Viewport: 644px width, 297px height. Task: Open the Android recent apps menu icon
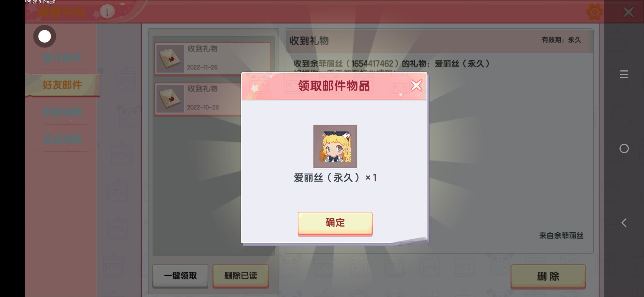click(x=624, y=74)
